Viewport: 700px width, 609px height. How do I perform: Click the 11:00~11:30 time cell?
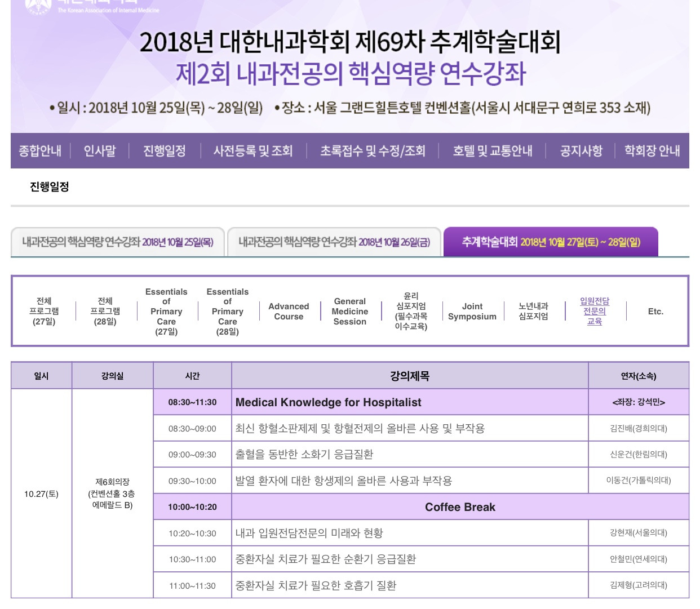tap(192, 586)
